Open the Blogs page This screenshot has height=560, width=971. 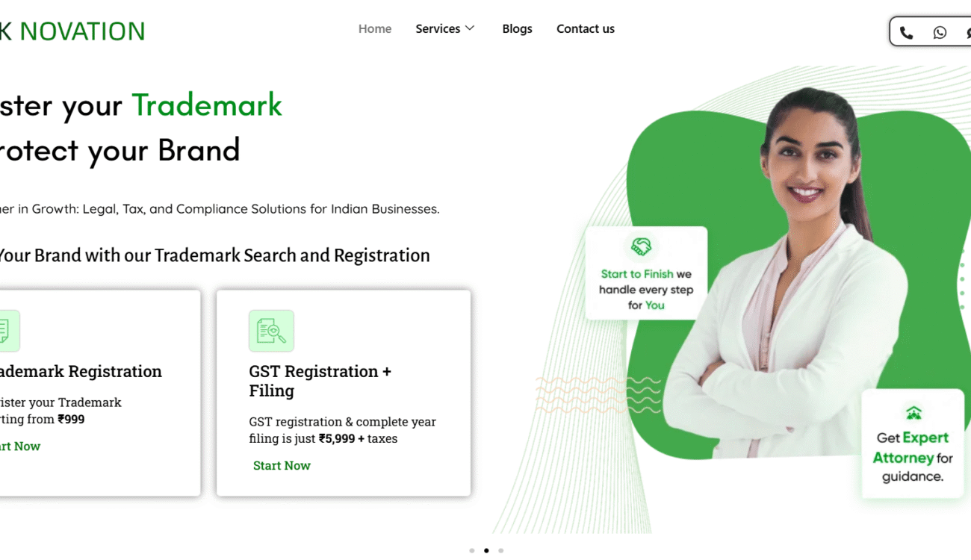pos(517,28)
